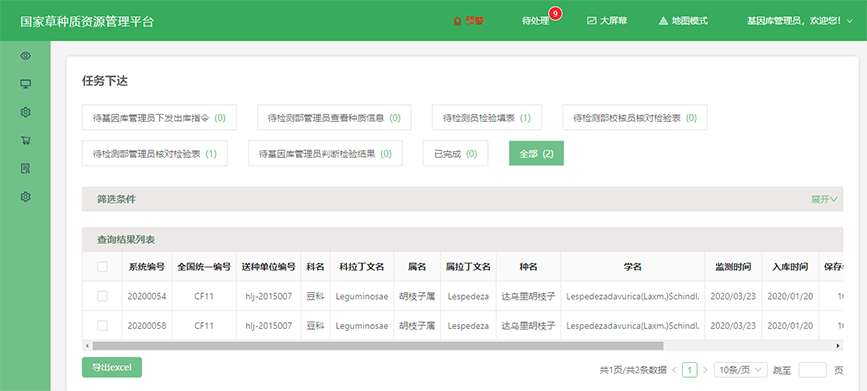
Task: Select the 全部 (2) tab
Action: 536,154
